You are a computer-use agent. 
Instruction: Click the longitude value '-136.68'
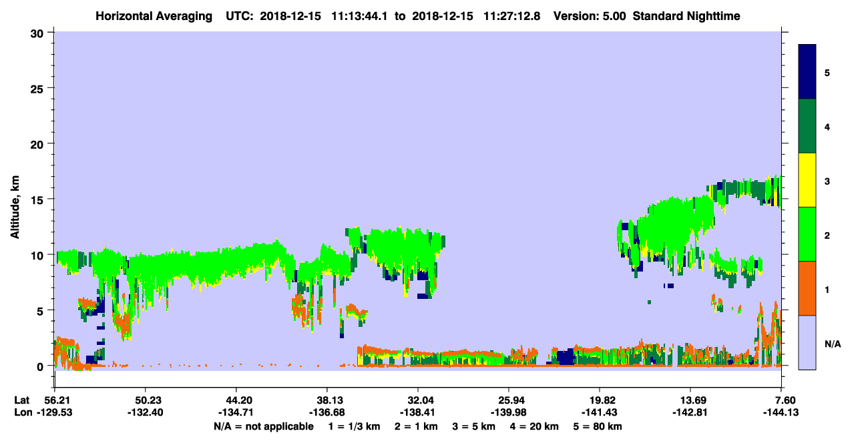327,413
